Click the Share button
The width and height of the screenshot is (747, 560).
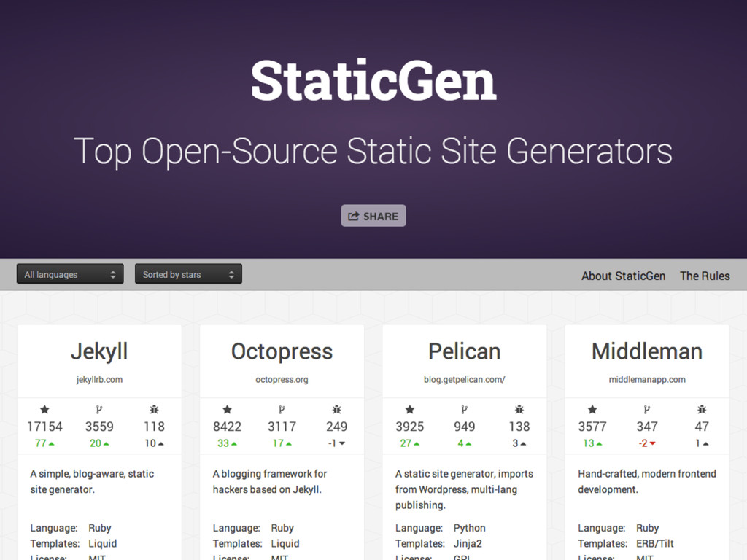point(373,216)
